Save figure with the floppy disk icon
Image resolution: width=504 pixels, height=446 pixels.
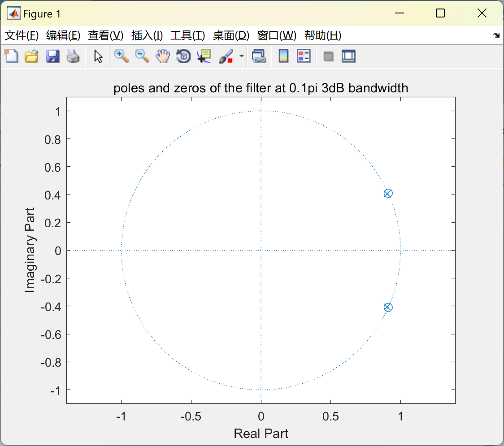(52, 56)
